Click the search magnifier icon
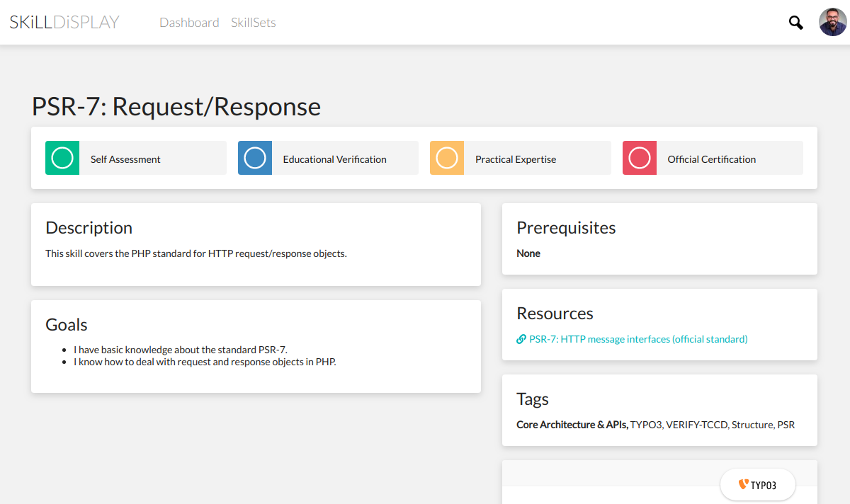Screen dimensions: 850x504 [x=795, y=23]
